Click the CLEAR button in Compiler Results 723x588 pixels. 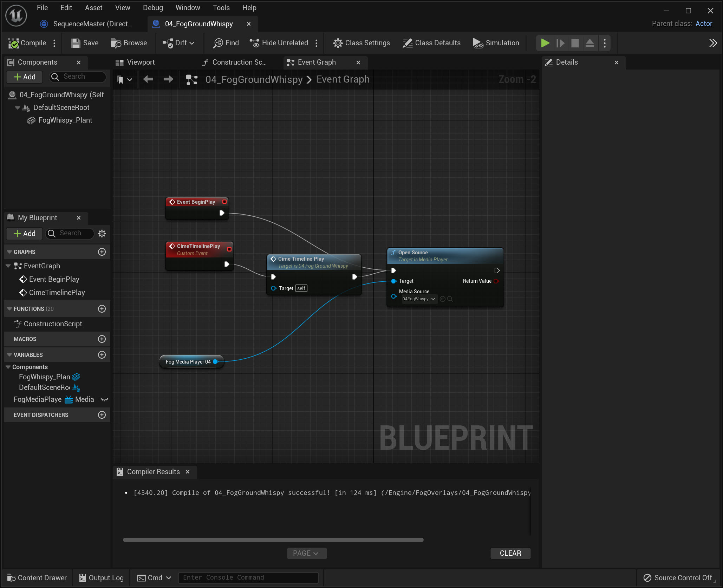[x=510, y=553]
